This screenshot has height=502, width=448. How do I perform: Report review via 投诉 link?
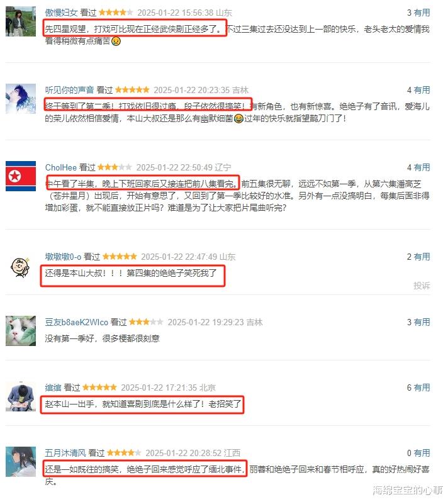click(422, 286)
